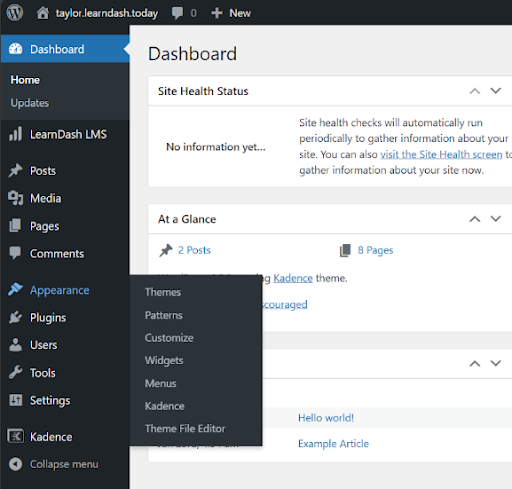The width and height of the screenshot is (512, 489).
Task: Click the WordPress logo icon
Action: coord(15,13)
